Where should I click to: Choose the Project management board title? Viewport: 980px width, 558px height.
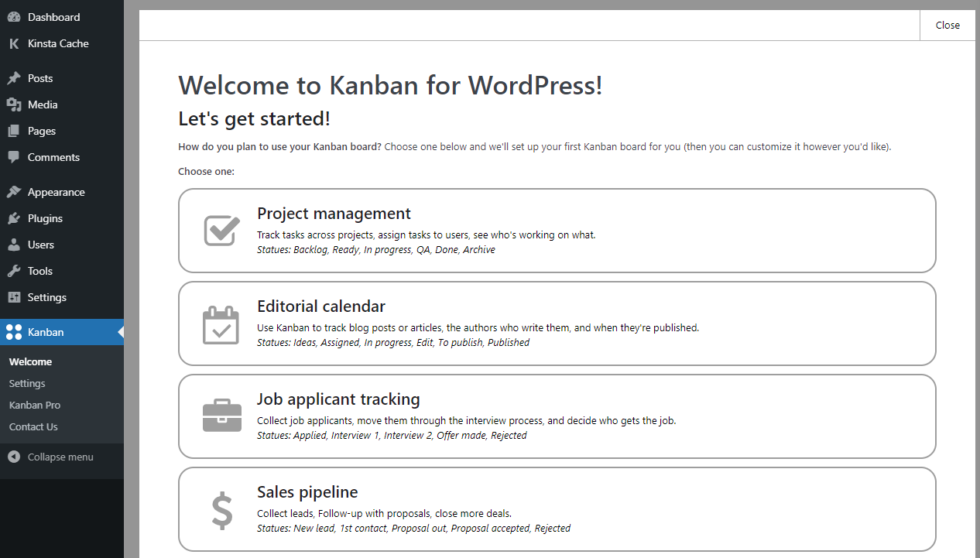point(334,214)
